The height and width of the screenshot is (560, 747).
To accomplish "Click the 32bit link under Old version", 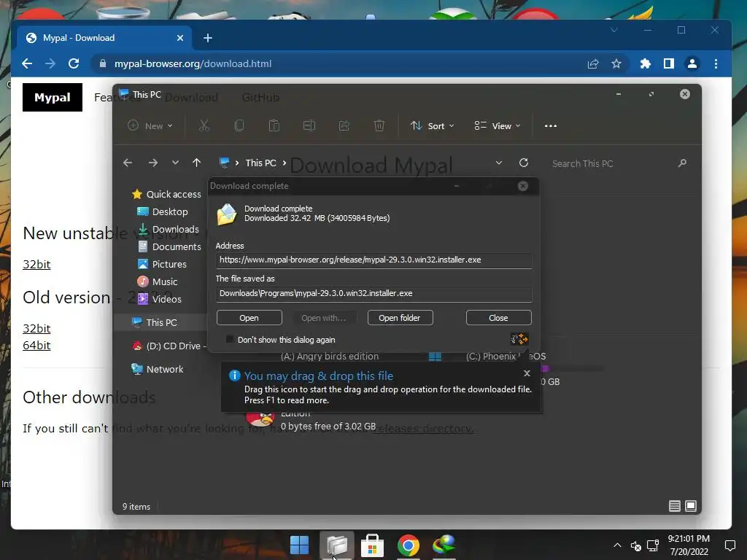I will tap(36, 329).
